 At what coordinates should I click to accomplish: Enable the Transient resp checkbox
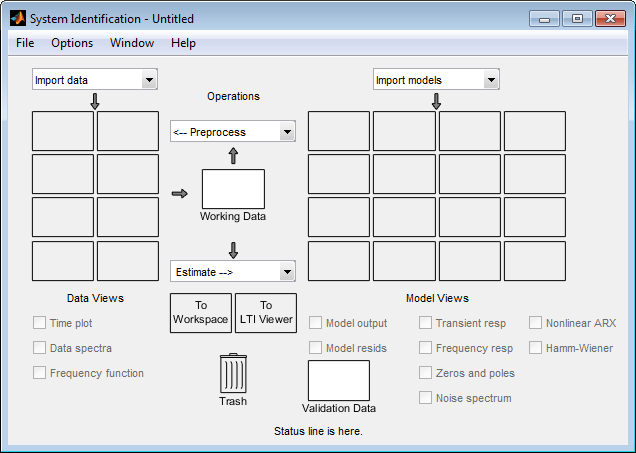tap(425, 323)
